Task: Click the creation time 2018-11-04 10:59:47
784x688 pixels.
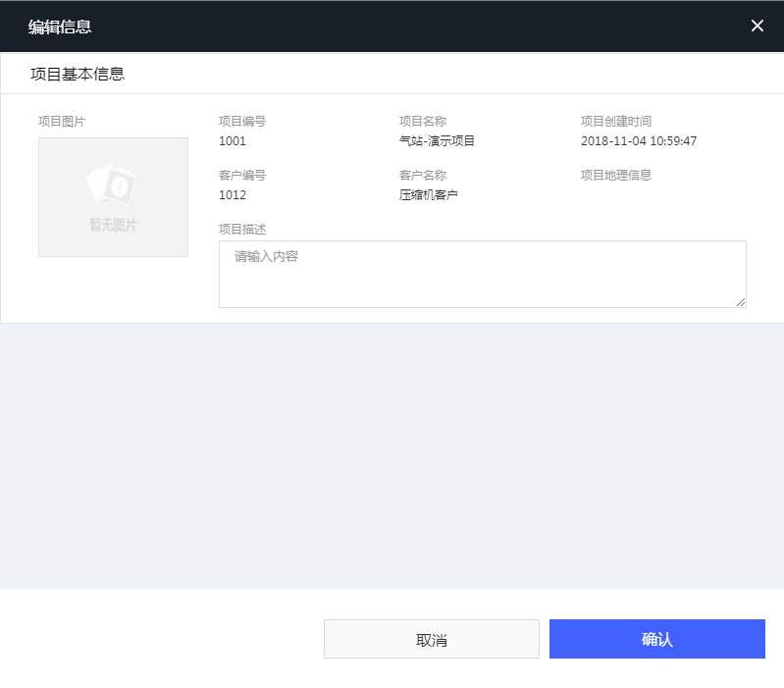Action: coord(638,140)
